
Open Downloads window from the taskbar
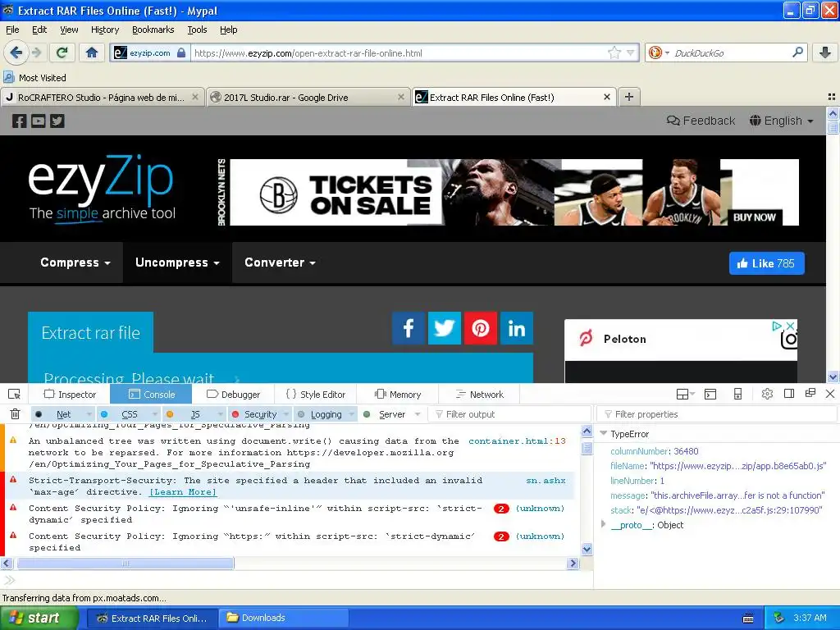[283, 618]
